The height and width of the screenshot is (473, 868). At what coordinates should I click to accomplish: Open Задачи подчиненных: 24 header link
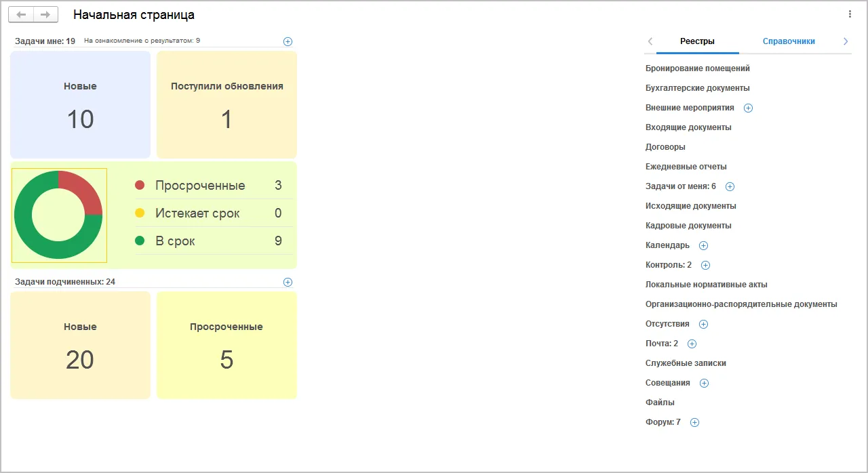tap(65, 282)
